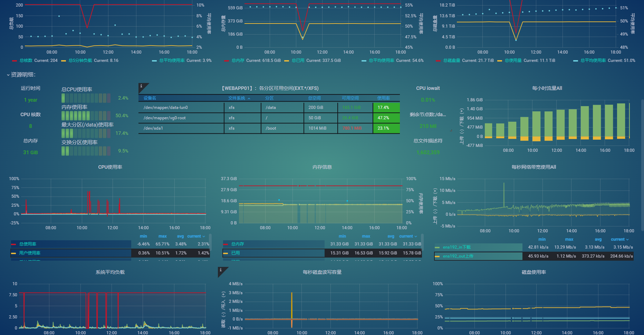Click the /boot partition cell
Image resolution: width=644 pixels, height=335 pixels.
pos(282,128)
